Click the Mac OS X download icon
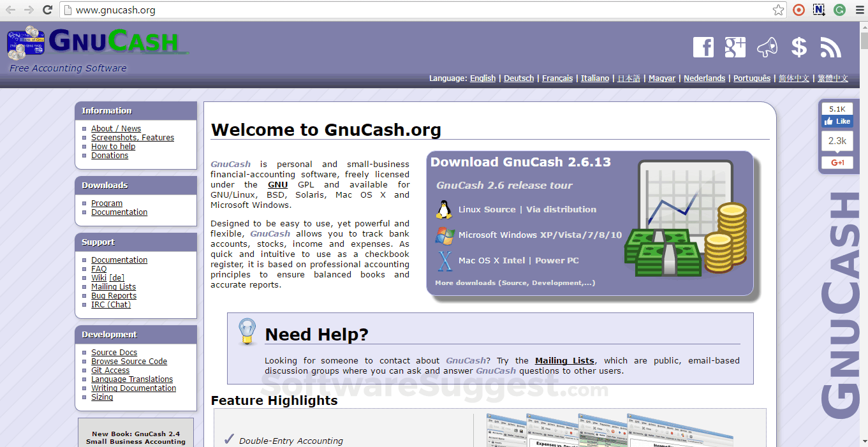The image size is (868, 447). pos(445,260)
